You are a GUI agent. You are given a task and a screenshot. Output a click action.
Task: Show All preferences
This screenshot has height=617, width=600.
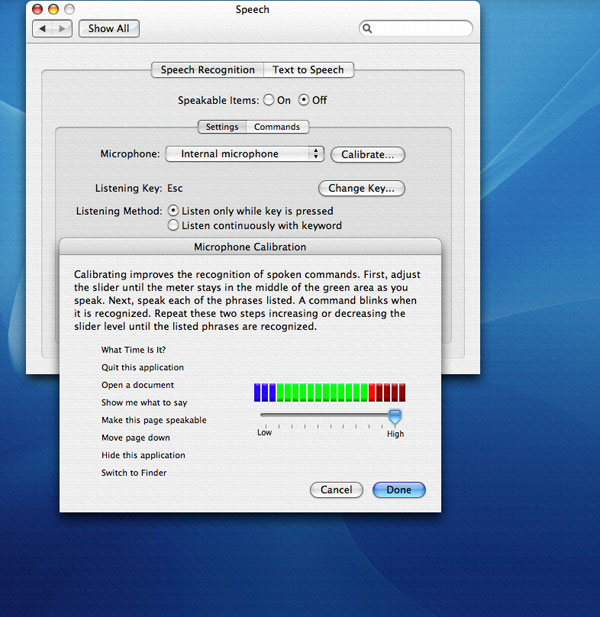pos(109,29)
